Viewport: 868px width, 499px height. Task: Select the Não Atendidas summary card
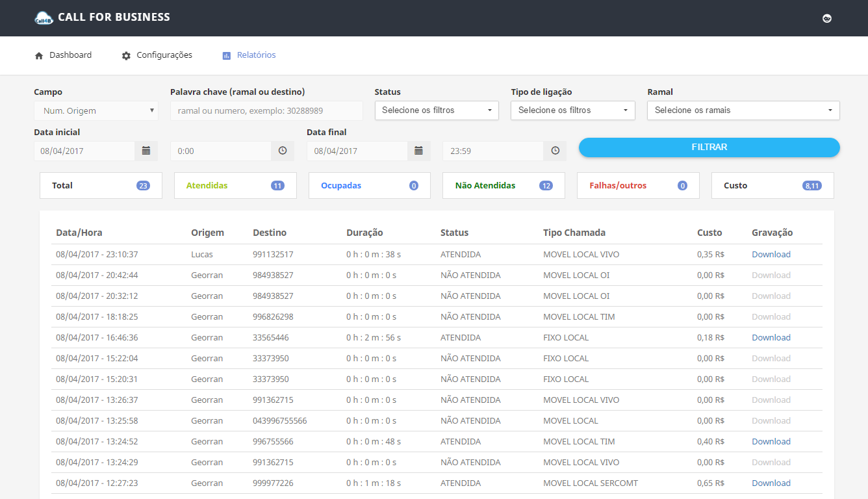click(x=504, y=185)
